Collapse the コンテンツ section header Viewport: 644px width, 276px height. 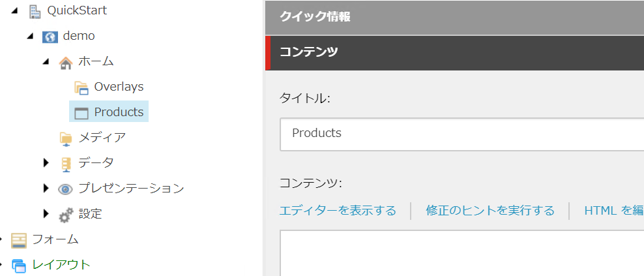click(455, 53)
